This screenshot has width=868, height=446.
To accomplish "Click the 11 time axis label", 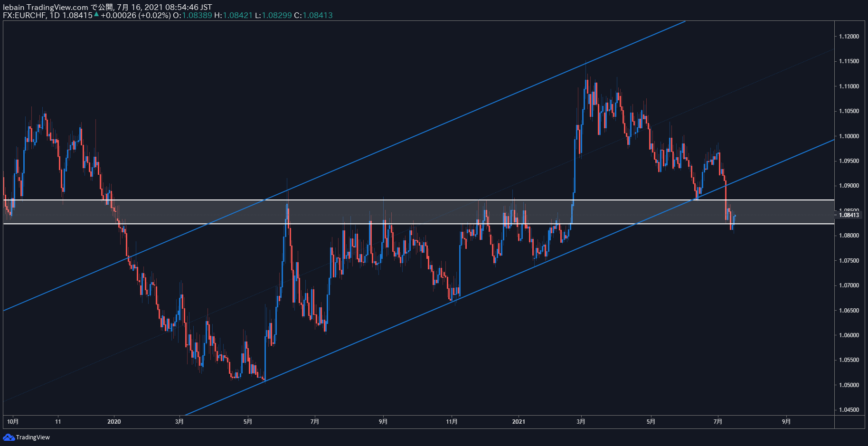I will coord(58,421).
